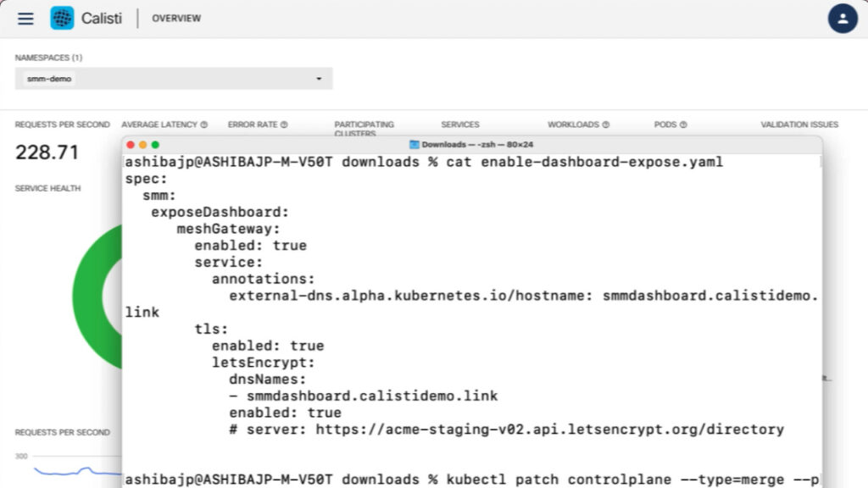
Task: Click the green service health donut chart
Action: [97, 297]
